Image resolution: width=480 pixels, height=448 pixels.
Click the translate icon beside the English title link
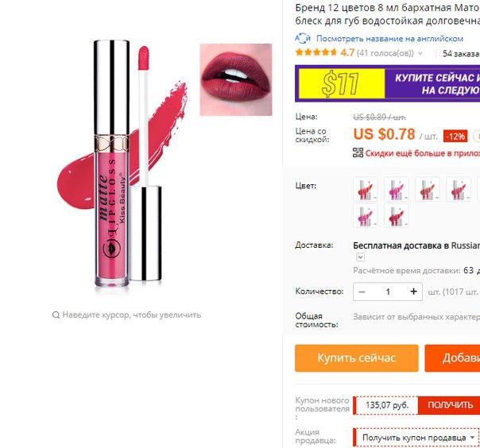pyautogui.click(x=303, y=38)
